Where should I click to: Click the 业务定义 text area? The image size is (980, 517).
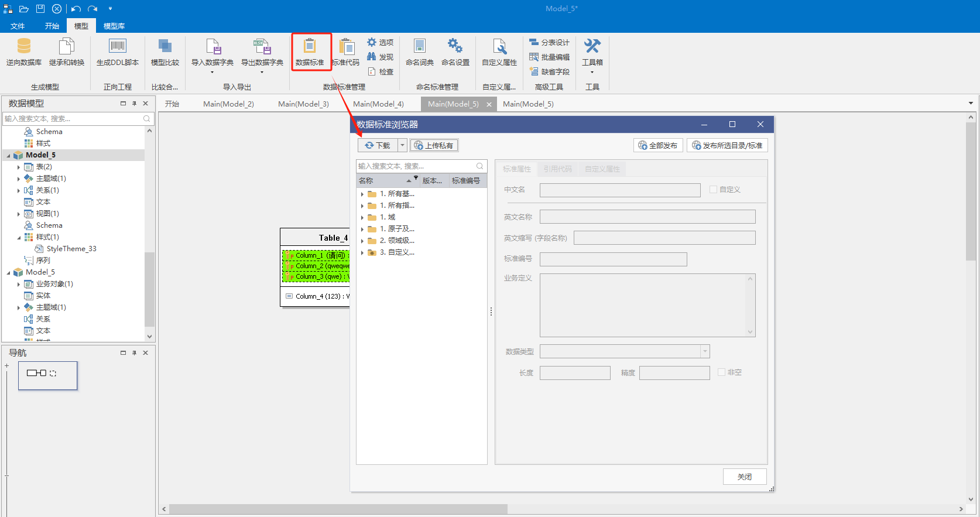tap(647, 305)
